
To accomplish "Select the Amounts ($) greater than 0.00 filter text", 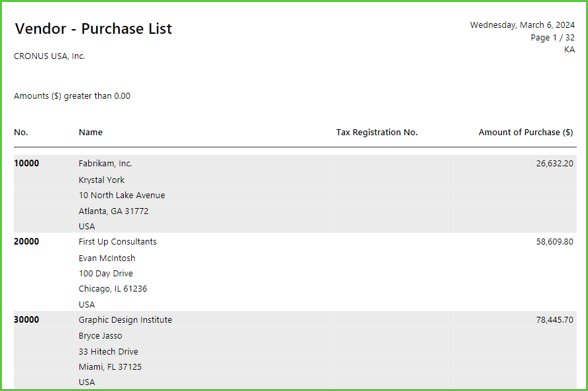I will click(72, 96).
